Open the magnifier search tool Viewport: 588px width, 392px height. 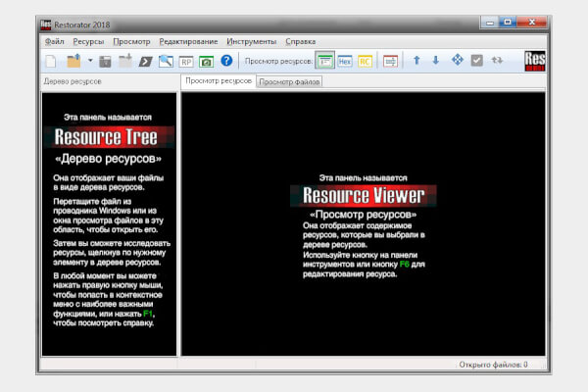[x=166, y=61]
